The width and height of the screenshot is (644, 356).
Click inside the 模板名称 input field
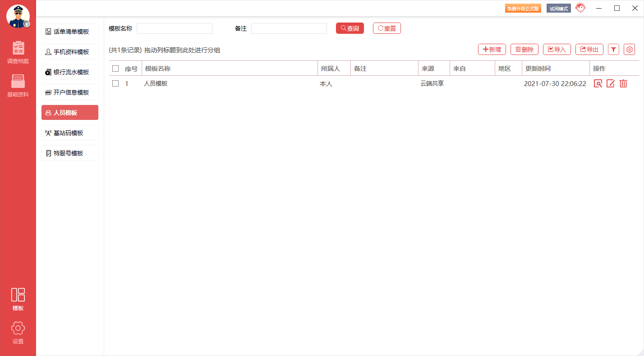(x=175, y=28)
